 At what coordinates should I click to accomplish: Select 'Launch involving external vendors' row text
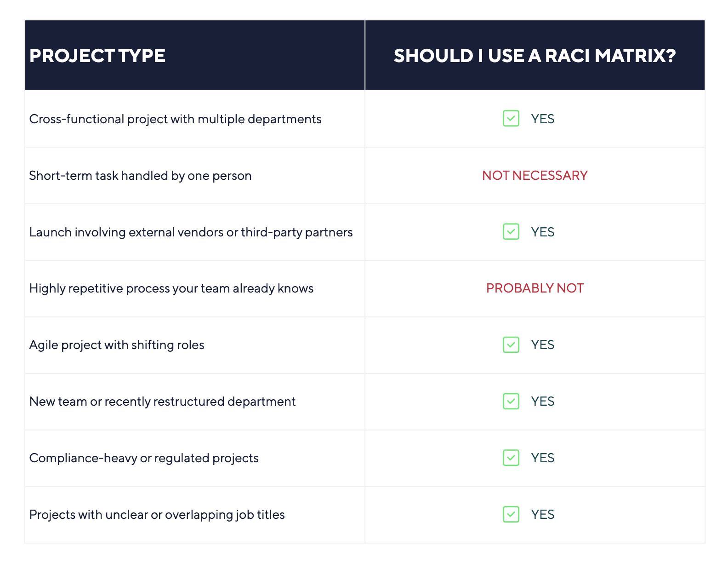[191, 232]
